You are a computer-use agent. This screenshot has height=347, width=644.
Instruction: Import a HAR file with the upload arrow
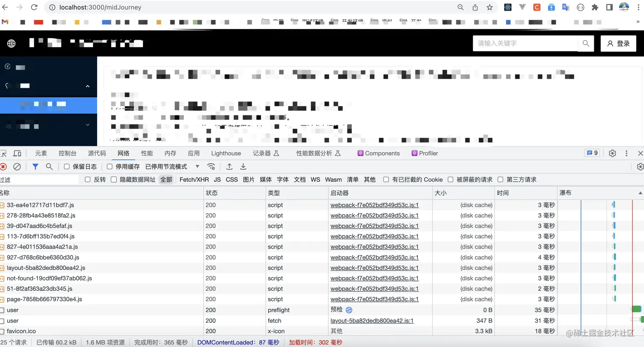[x=229, y=166]
